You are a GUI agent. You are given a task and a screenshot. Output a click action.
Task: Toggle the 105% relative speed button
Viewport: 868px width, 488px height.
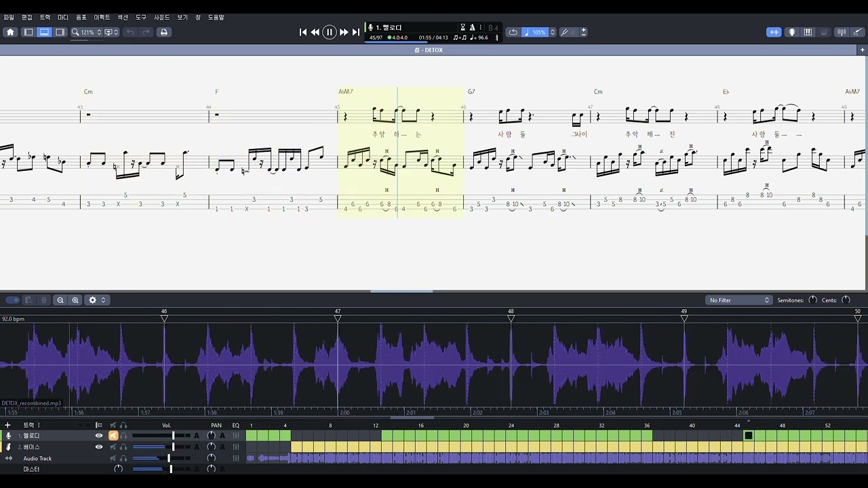[535, 32]
